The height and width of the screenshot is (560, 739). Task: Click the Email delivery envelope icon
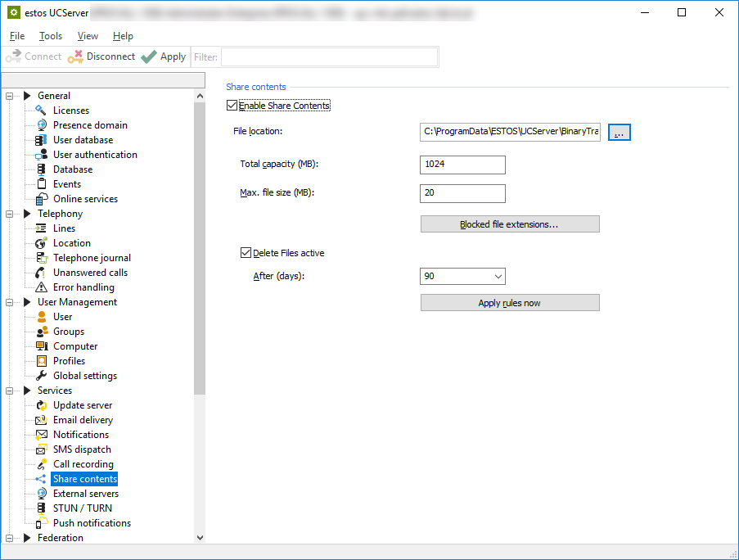[x=42, y=420]
